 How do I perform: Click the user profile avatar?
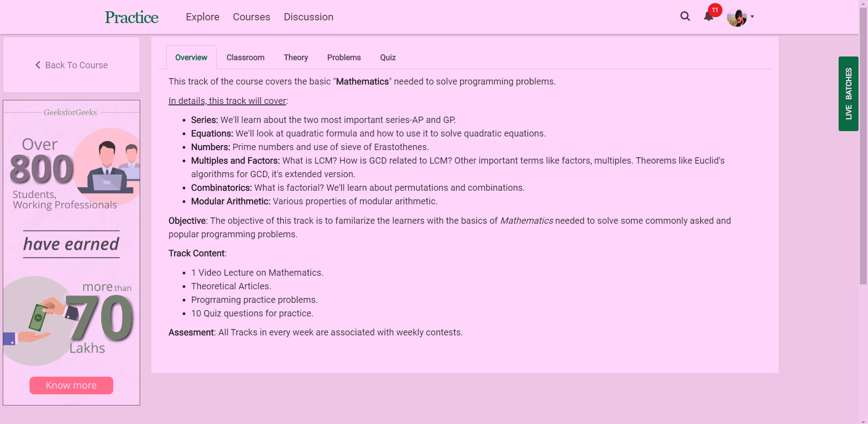[736, 18]
